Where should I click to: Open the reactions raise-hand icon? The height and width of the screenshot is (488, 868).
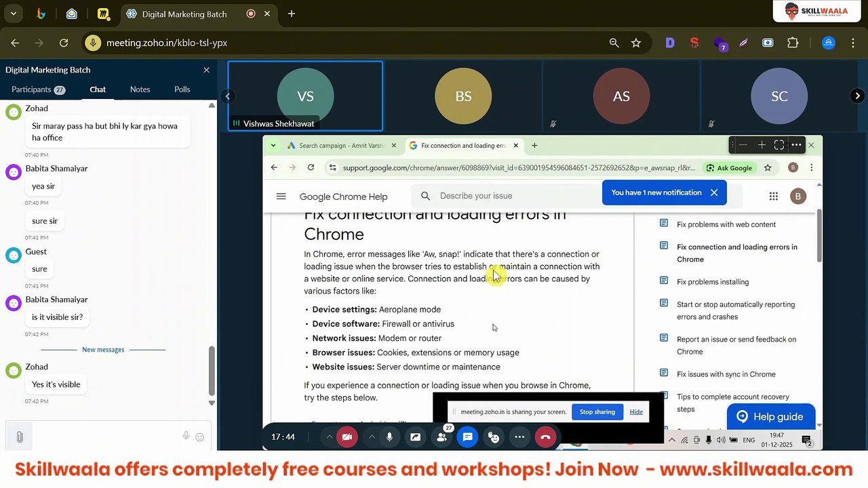point(494,437)
